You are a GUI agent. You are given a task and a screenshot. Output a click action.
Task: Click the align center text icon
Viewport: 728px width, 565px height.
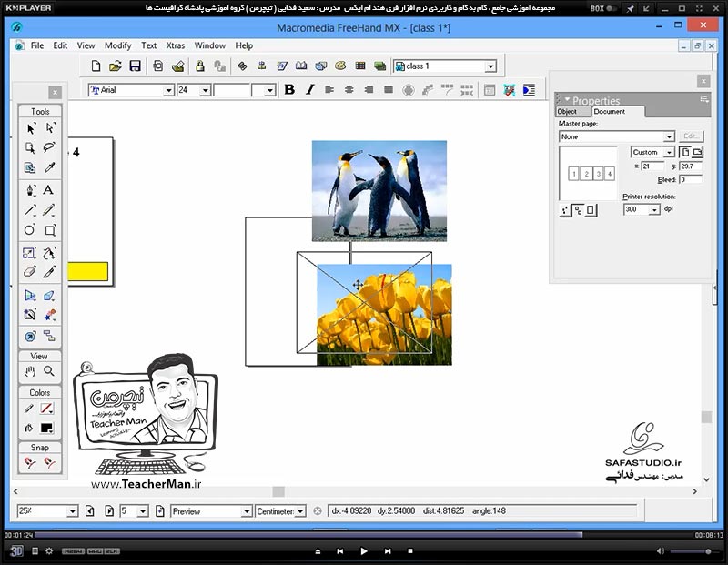[x=349, y=89]
